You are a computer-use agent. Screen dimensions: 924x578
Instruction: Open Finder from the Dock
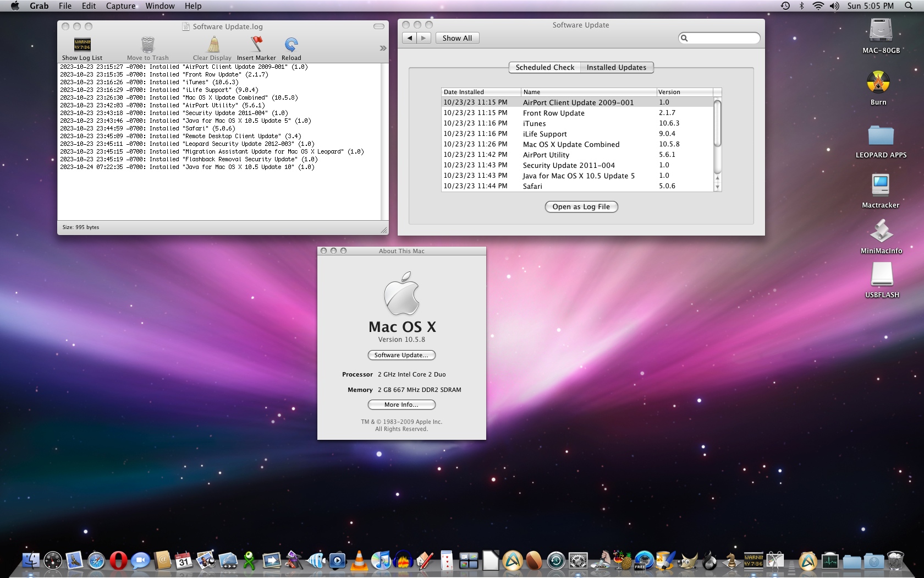pos(31,560)
